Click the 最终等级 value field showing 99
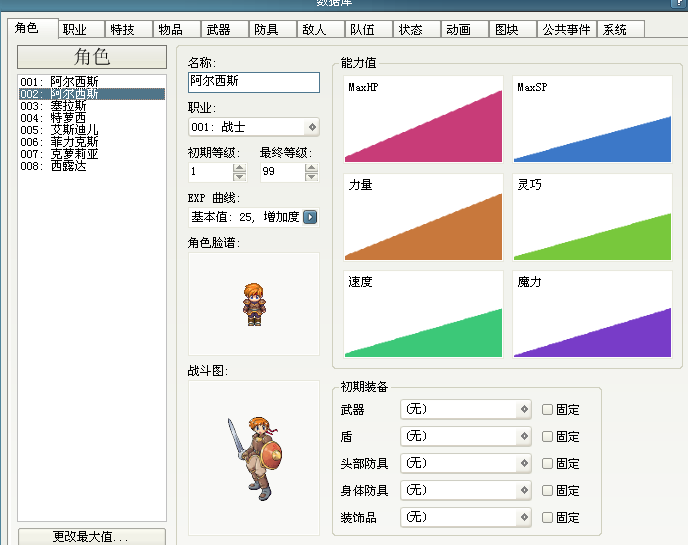 (283, 172)
